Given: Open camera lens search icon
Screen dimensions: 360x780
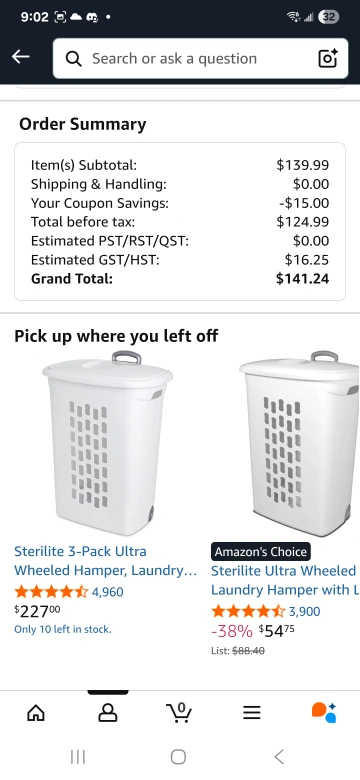Looking at the screenshot, I should click(328, 58).
